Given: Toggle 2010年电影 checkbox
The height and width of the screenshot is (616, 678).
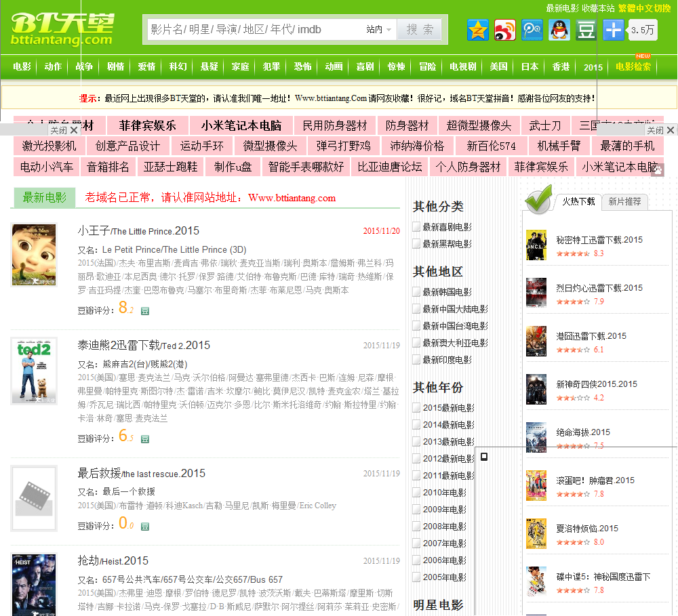Looking at the screenshot, I should pos(416,493).
